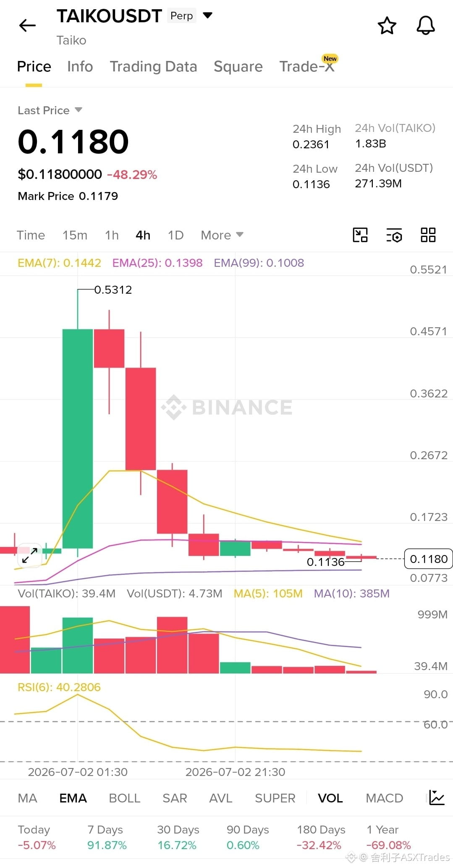Select the 15m timeframe

pyautogui.click(x=75, y=235)
